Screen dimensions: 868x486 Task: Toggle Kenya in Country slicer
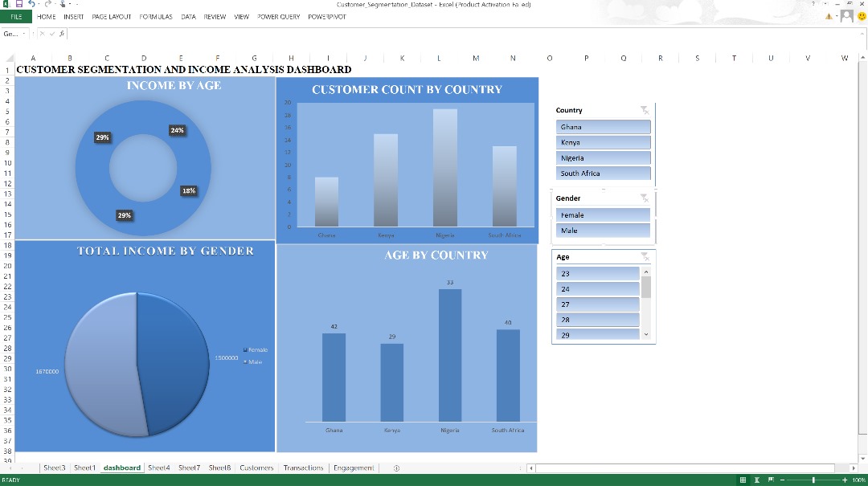pyautogui.click(x=603, y=142)
